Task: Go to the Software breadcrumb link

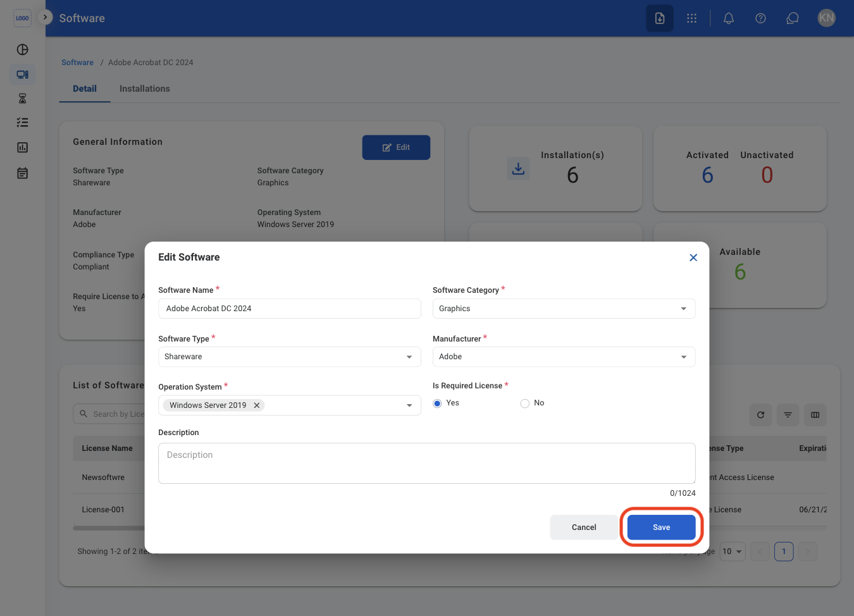Action: coord(77,63)
